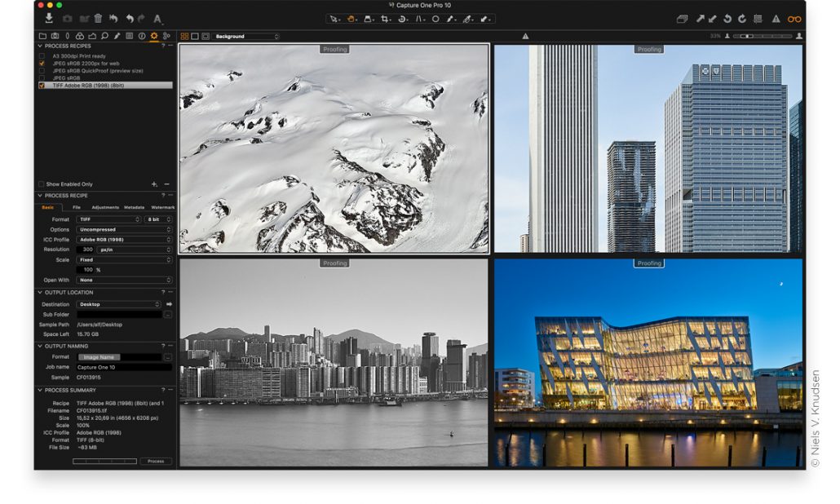Screen dimensions: 840x504
Task: Click the Process button
Action: point(156,461)
